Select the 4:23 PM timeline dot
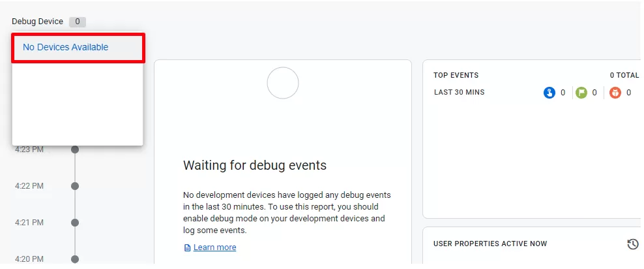Screen dimensions: 644x269 pyautogui.click(x=75, y=150)
